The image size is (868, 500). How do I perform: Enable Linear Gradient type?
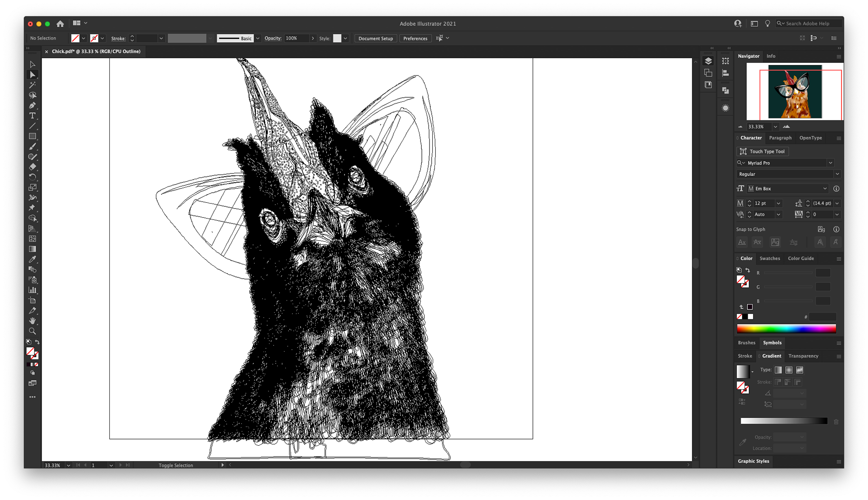point(778,370)
